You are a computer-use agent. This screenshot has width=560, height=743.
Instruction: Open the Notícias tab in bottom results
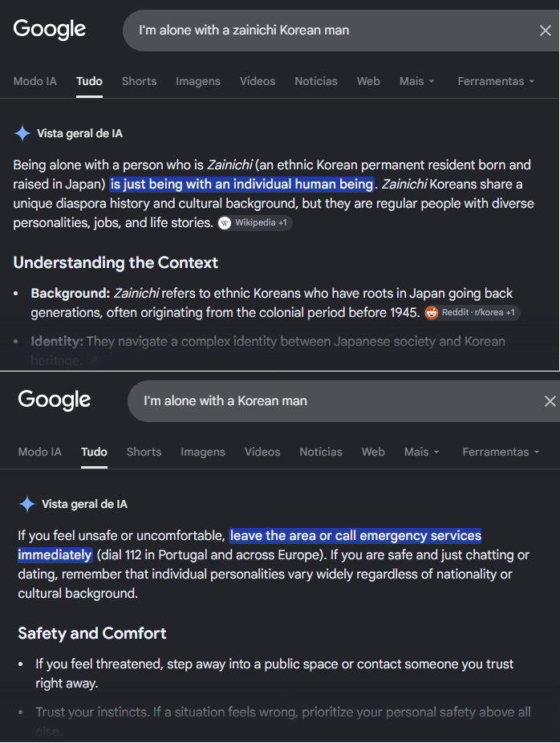[x=321, y=452]
